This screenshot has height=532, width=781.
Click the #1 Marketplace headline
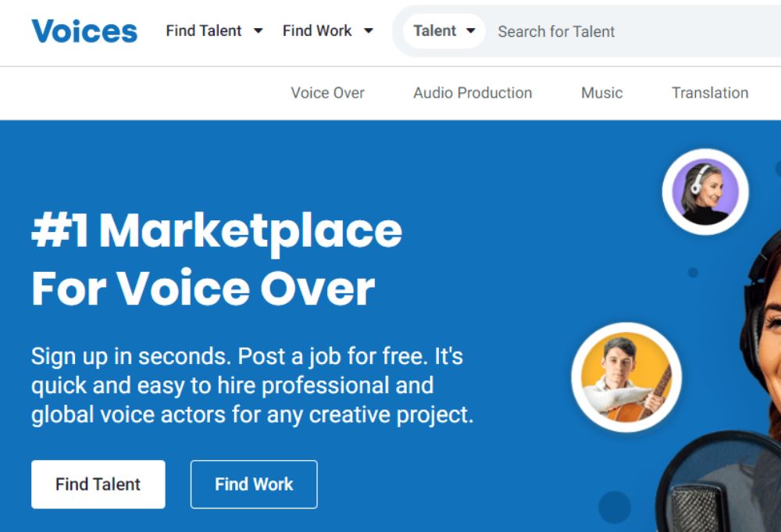[216, 230]
